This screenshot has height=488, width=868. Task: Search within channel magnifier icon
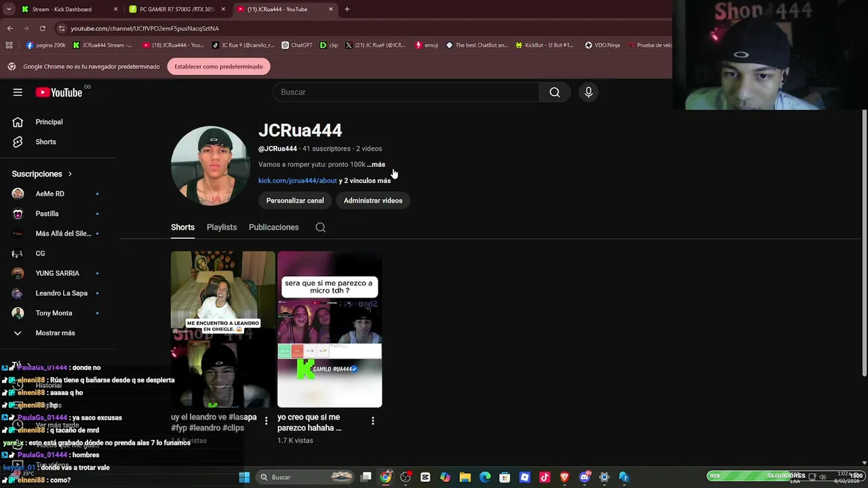pyautogui.click(x=321, y=227)
